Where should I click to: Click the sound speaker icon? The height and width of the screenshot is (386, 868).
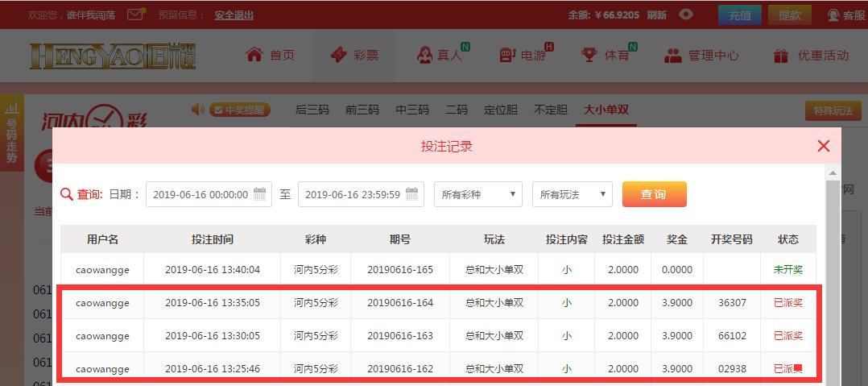point(197,110)
